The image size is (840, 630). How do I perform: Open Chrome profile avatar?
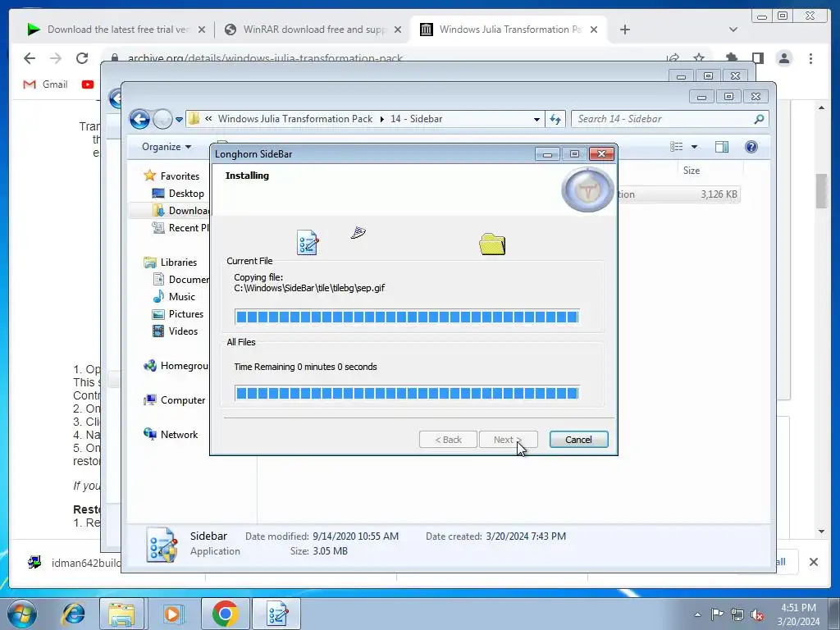pyautogui.click(x=784, y=58)
